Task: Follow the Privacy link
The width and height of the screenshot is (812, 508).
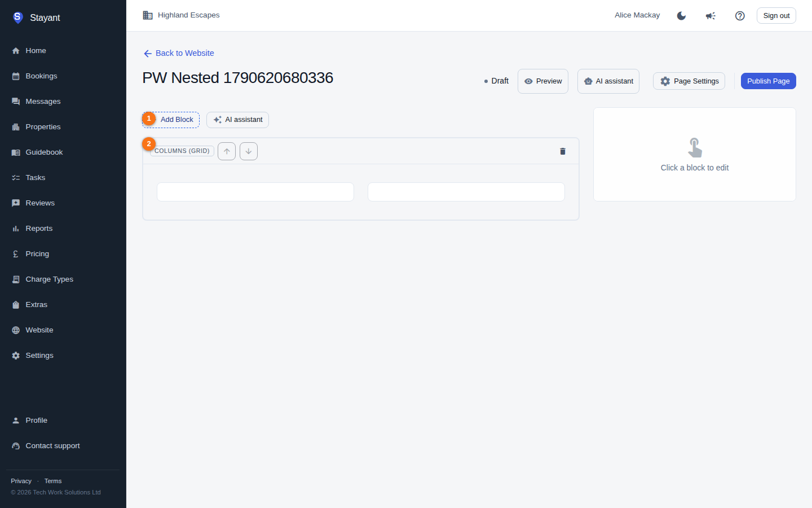Action: pos(21,481)
